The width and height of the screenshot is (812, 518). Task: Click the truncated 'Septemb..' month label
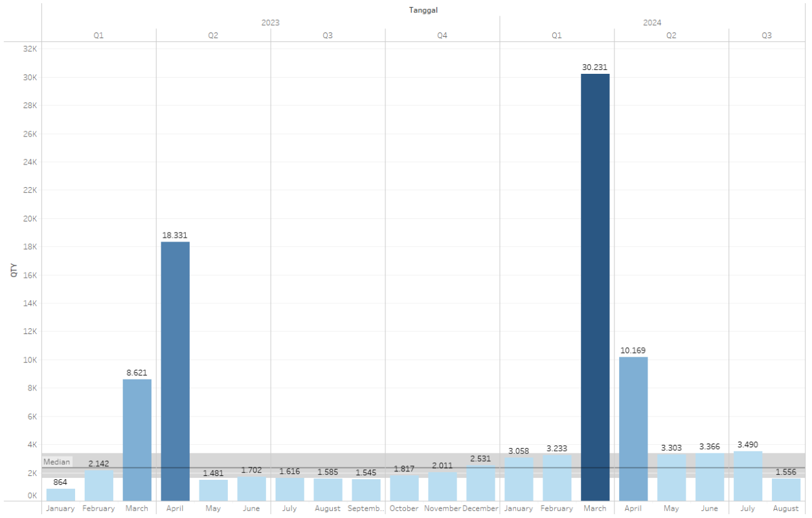[x=366, y=509]
